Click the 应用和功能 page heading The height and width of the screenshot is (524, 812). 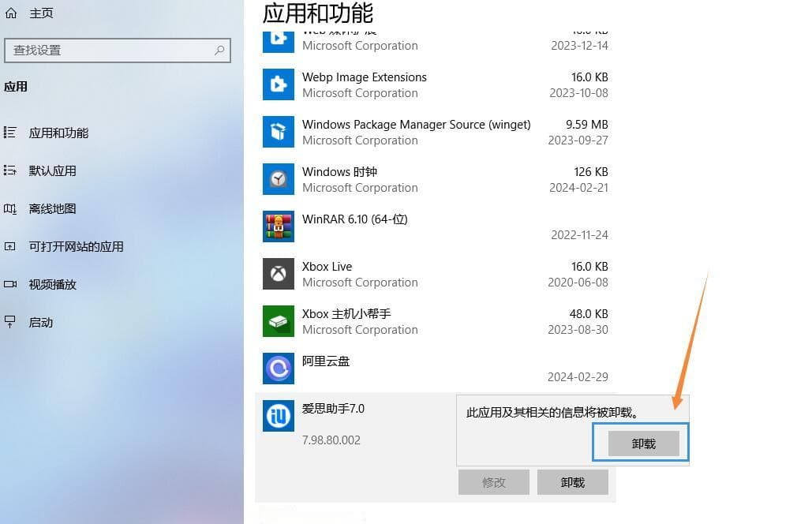point(317,13)
